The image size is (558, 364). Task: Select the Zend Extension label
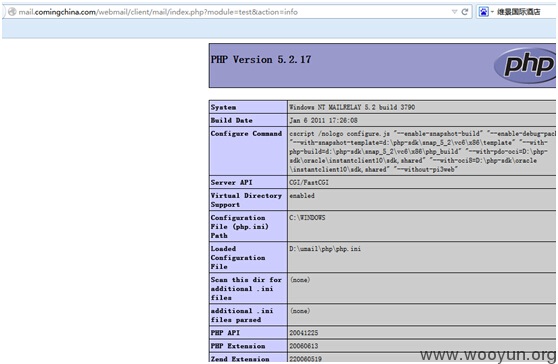240,359
